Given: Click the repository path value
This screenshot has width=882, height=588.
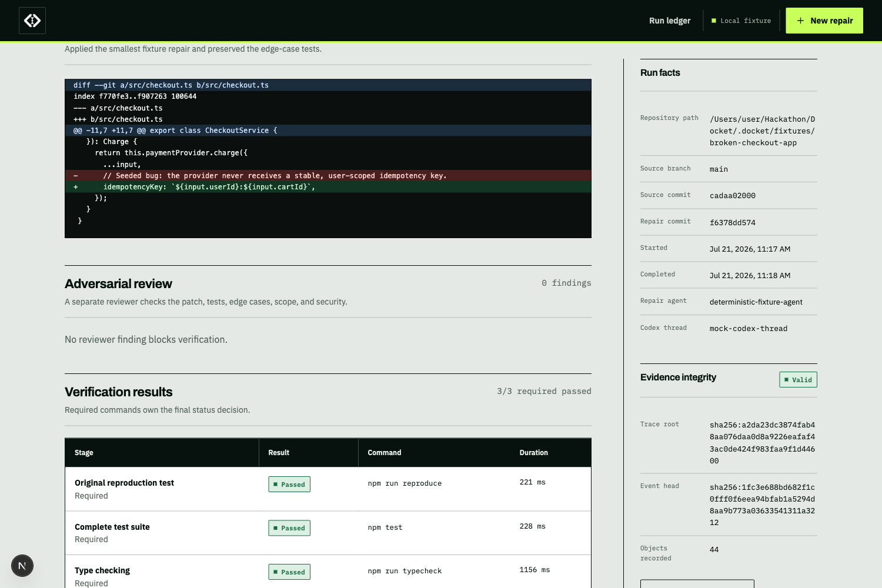Looking at the screenshot, I should click(762, 131).
